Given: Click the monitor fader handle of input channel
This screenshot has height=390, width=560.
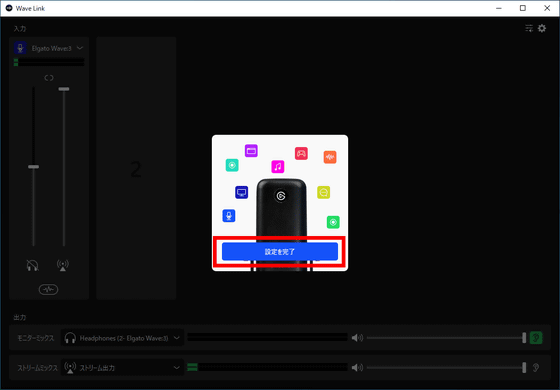Looking at the screenshot, I should coord(34,167).
